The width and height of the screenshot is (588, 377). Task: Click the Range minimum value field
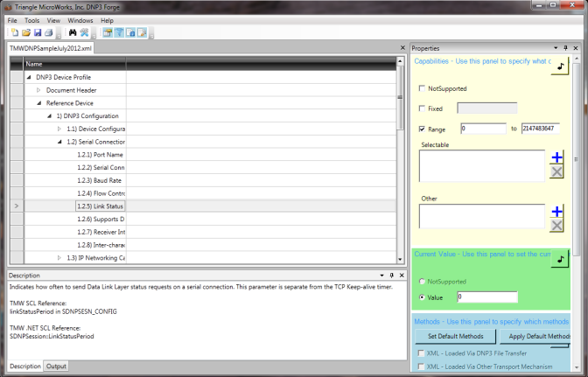pos(482,129)
